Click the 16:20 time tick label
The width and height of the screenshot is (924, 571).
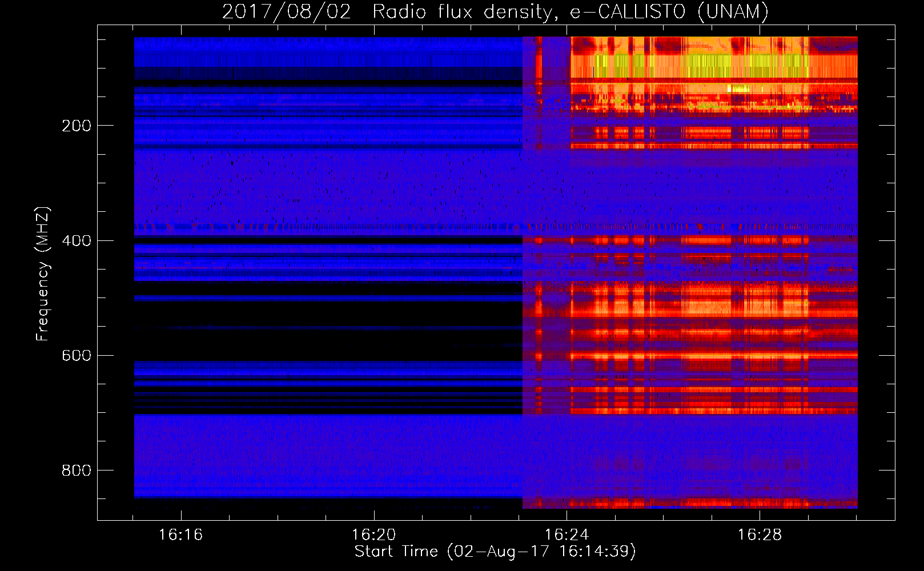[x=373, y=534]
